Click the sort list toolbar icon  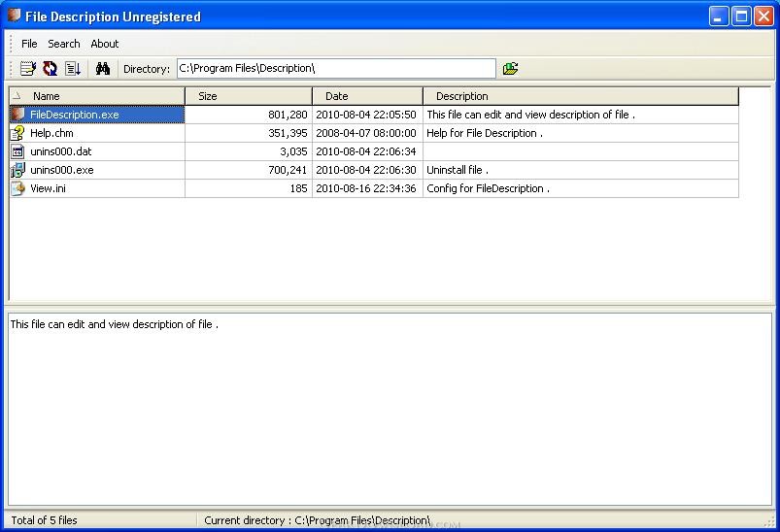73,68
